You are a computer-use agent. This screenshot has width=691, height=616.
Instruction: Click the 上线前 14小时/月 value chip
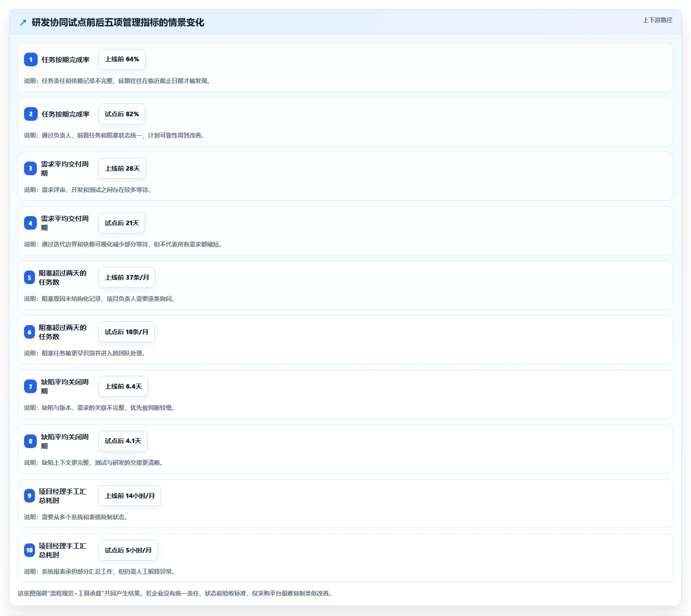(130, 496)
